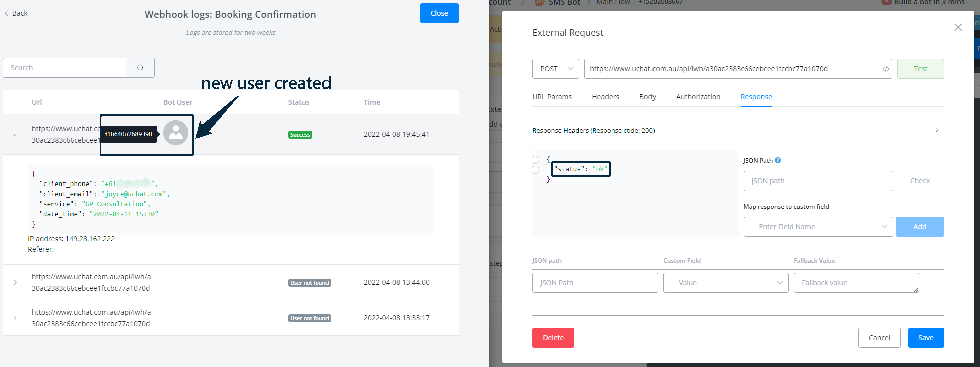The image size is (980, 367).
Task: Open the POST method dropdown
Action: click(x=555, y=69)
